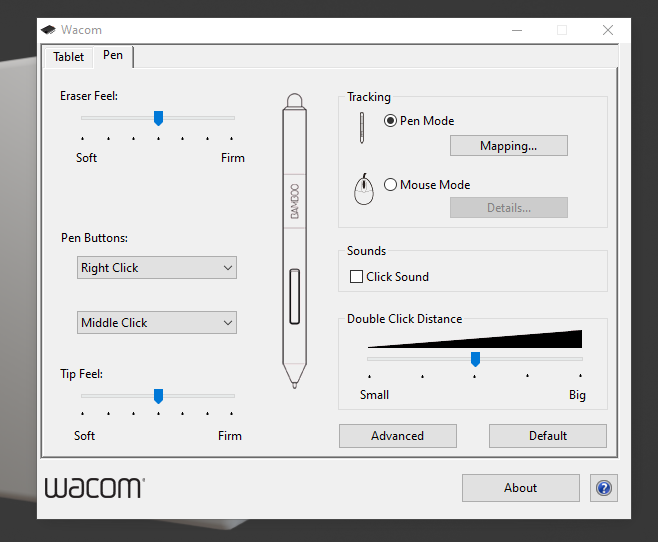The image size is (658, 542).
Task: Click the small pen icon beside Pen Mode
Action: 362,128
